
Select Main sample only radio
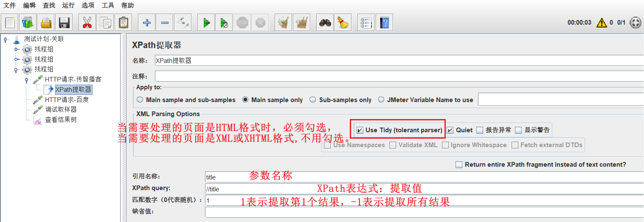pyautogui.click(x=245, y=100)
